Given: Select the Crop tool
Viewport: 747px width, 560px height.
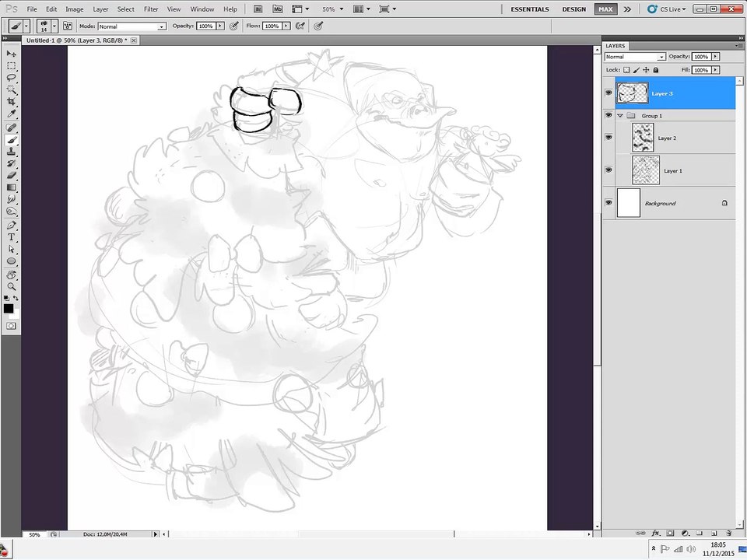Looking at the screenshot, I should pyautogui.click(x=11, y=101).
